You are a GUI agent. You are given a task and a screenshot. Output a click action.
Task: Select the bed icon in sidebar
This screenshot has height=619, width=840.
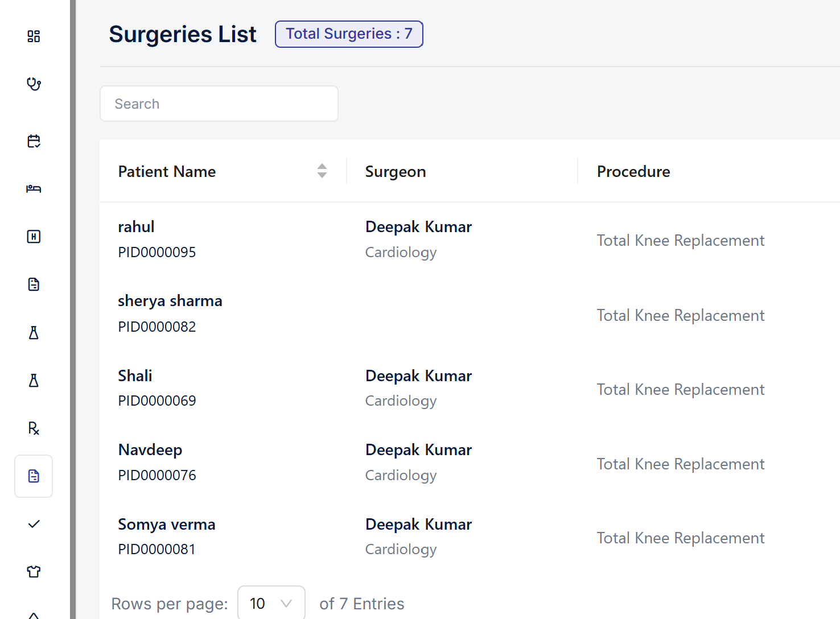click(34, 189)
